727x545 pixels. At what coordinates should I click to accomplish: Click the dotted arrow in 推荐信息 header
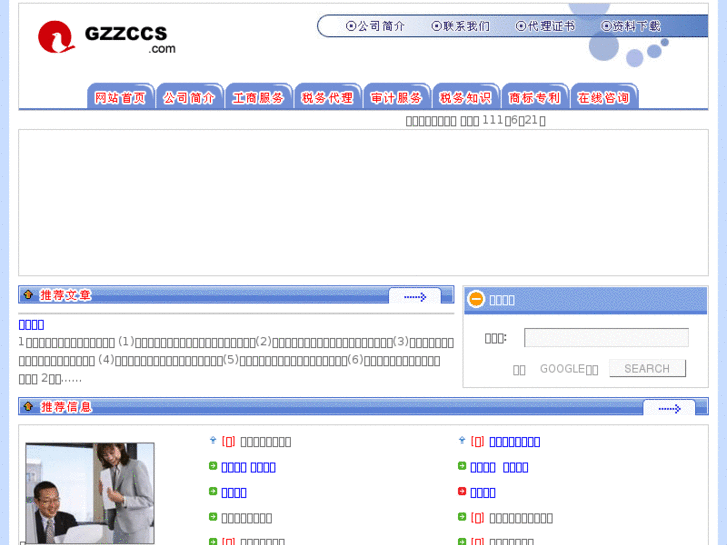[670, 409]
